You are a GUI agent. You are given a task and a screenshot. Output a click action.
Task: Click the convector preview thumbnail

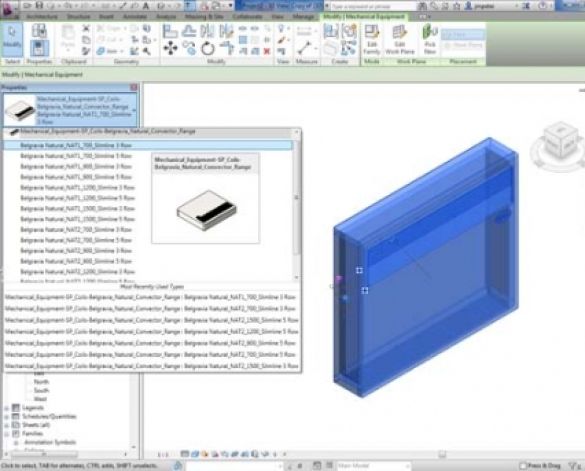(x=206, y=210)
